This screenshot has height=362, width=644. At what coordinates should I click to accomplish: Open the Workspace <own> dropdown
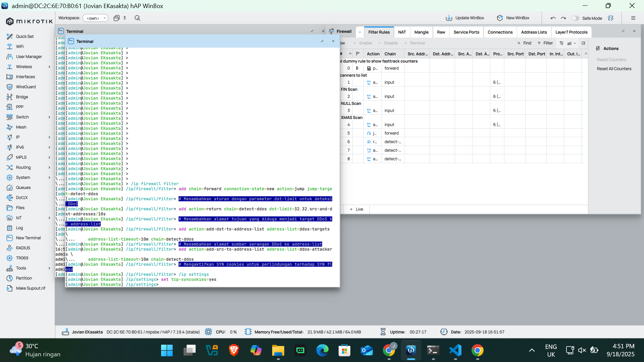tap(96, 18)
